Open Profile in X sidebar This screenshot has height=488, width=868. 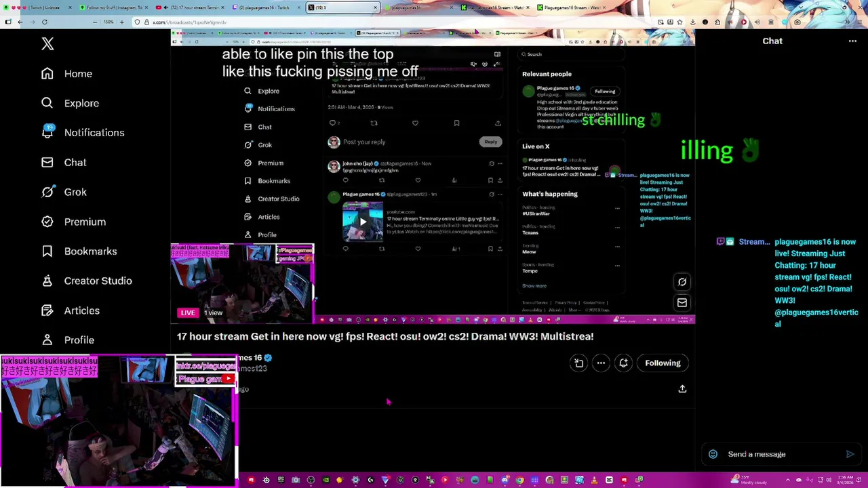point(67,340)
